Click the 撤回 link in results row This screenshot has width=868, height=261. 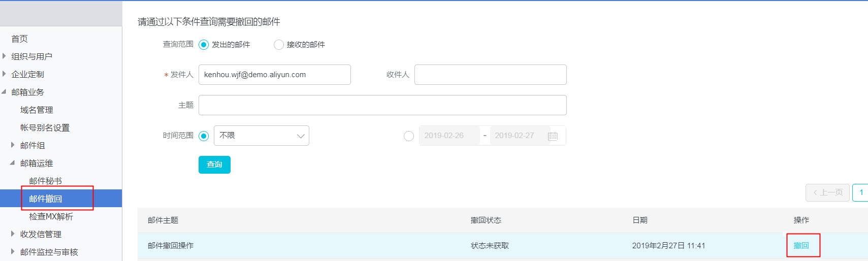(801, 246)
